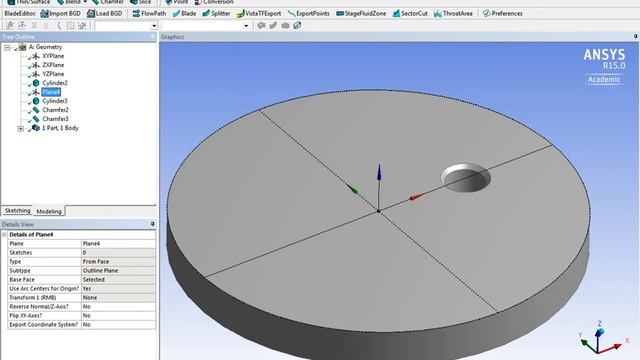Screen dimensions: 640x360
Task: Collapse the Details of Plane4 section
Action: point(4,235)
